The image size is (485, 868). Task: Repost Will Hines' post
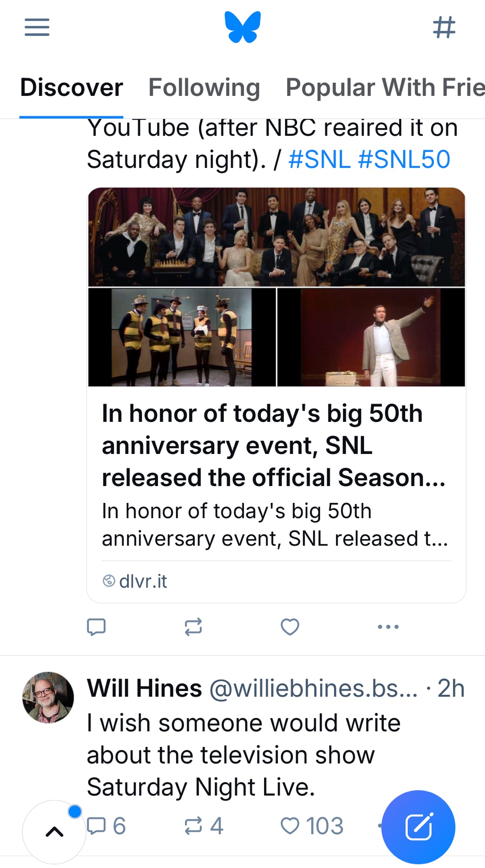(x=193, y=825)
